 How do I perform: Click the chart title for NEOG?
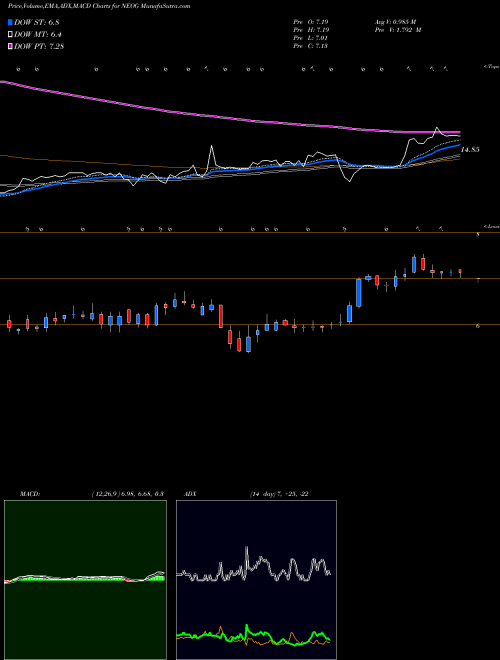pyautogui.click(x=99, y=6)
